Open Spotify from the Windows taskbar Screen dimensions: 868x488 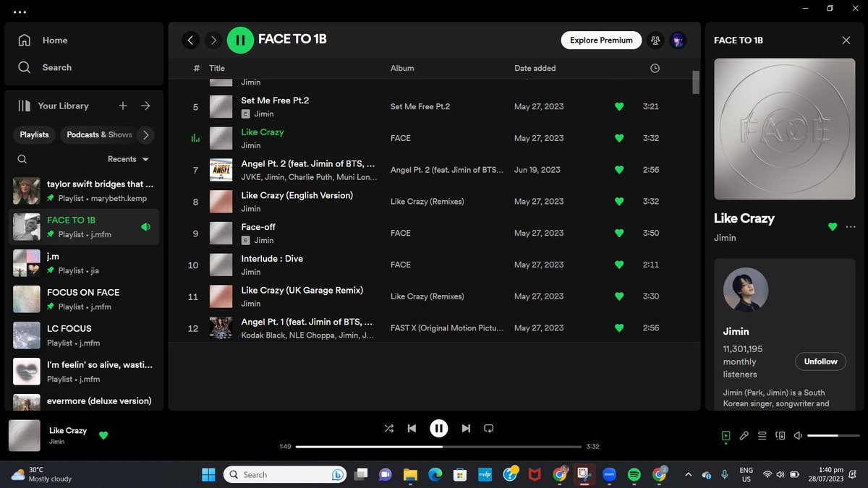pyautogui.click(x=634, y=474)
